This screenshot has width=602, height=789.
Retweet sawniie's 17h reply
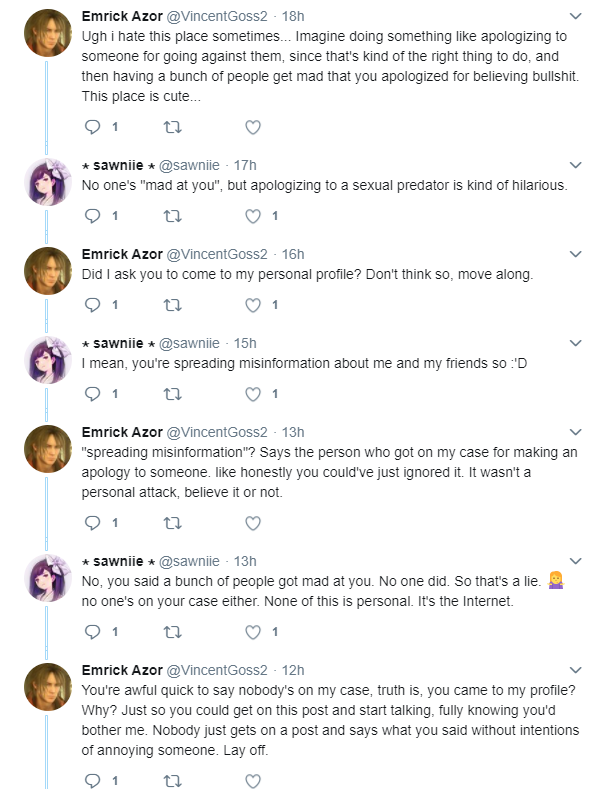(173, 216)
